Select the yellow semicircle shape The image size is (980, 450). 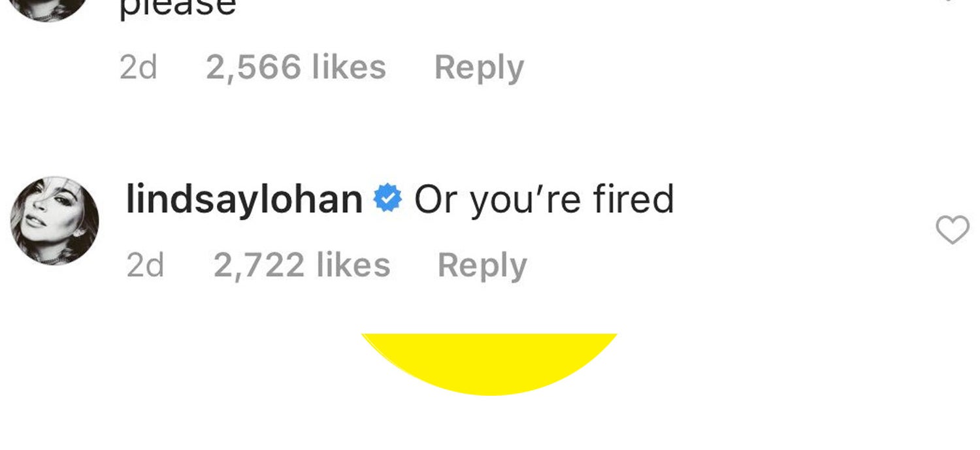pos(489,362)
